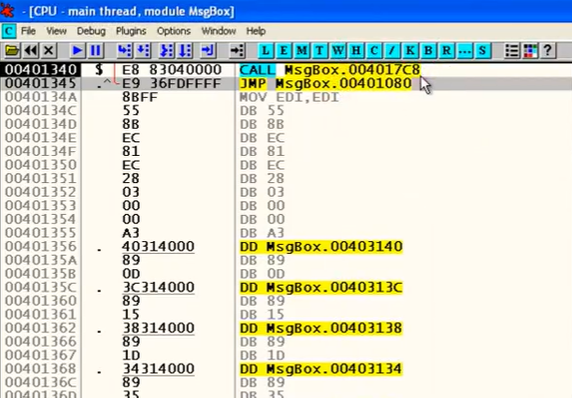
Task: Pause execution with the pause icon
Action: click(96, 50)
